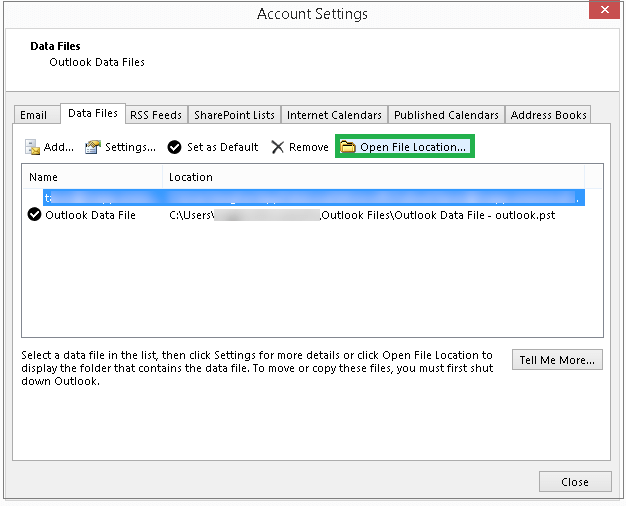Click the Add data file envelope icon
Viewport: 626px width, 506px height.
[x=32, y=147]
